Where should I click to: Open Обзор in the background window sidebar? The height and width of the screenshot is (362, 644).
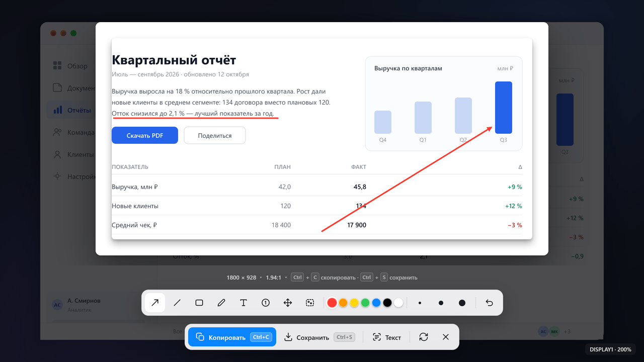[70, 66]
